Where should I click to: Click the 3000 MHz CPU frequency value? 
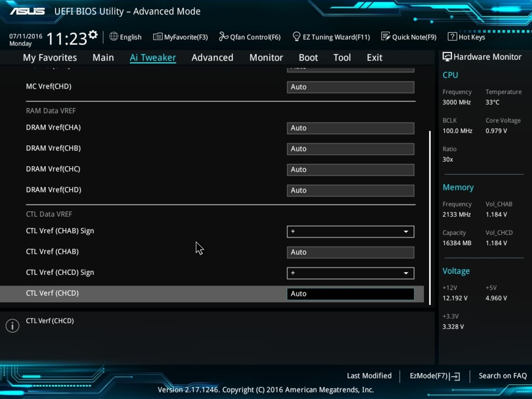click(x=457, y=102)
